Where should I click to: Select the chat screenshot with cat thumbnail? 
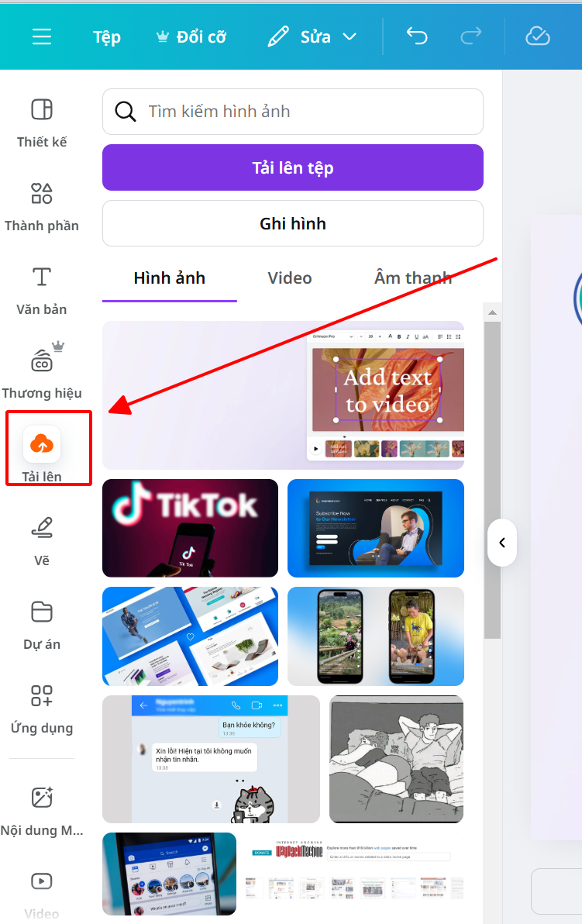click(x=211, y=759)
